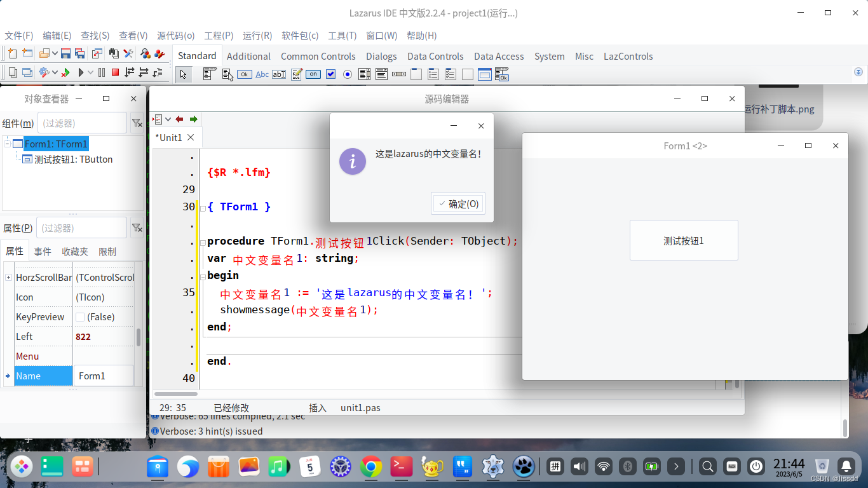This screenshot has width=868, height=488.
Task: Select the TScrollBar component icon
Action: tap(399, 74)
